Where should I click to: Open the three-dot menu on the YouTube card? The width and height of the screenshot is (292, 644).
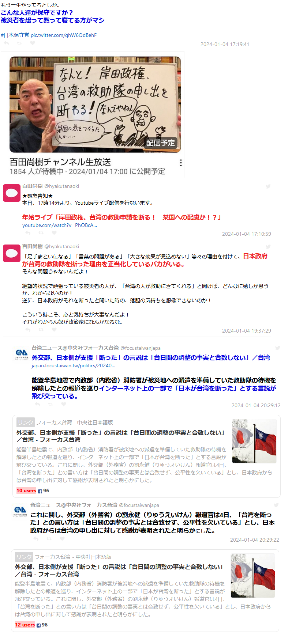(181, 163)
